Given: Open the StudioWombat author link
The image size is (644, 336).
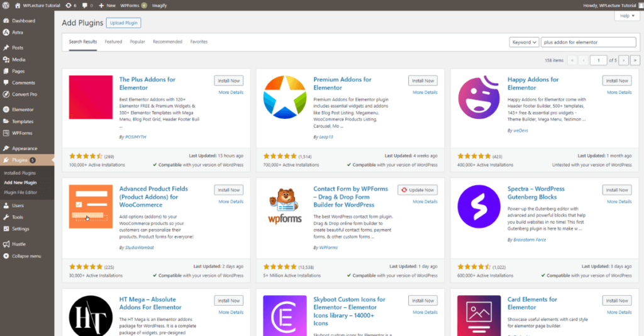Looking at the screenshot, I should coord(140,248).
